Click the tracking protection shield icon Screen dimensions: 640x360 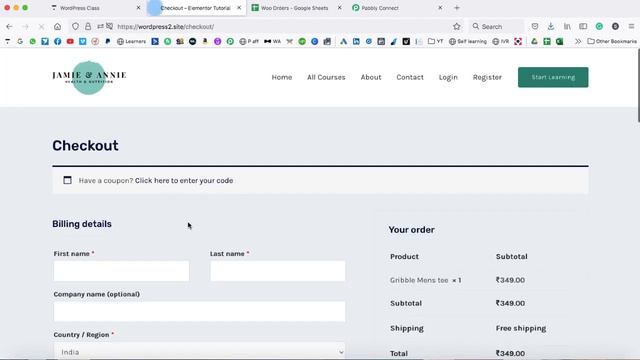76,27
